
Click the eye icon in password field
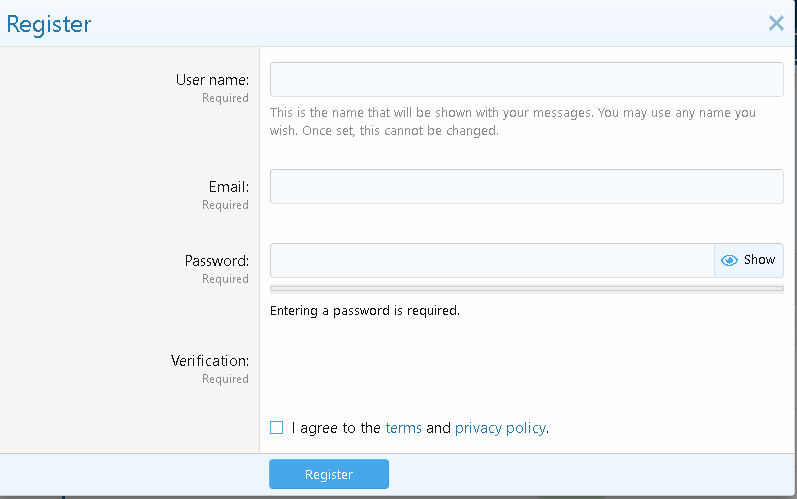coord(729,260)
